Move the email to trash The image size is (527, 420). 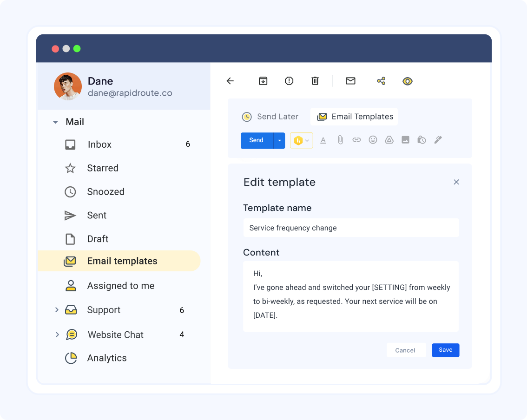click(315, 80)
